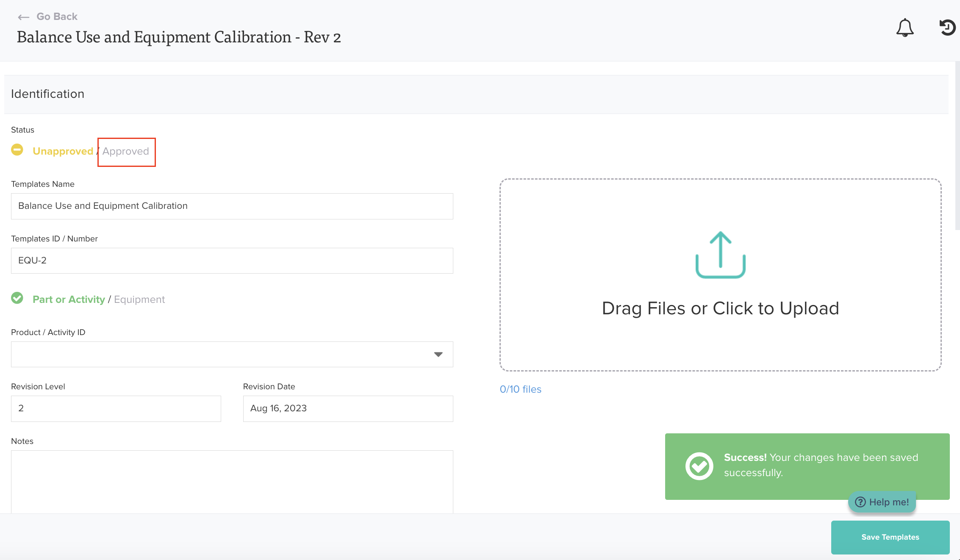Click the Templates Name input field

click(232, 206)
